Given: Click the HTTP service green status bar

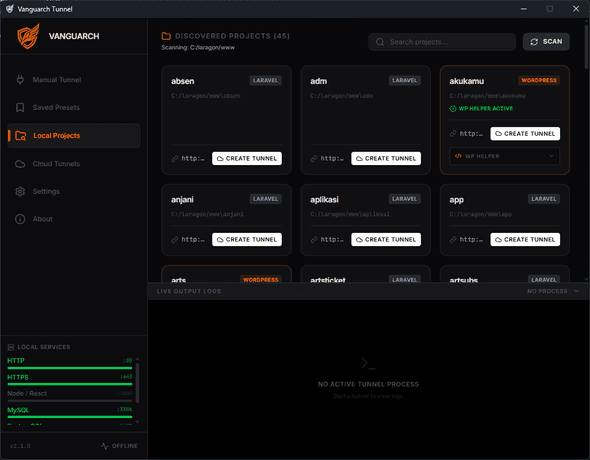Looking at the screenshot, I should coord(70,368).
